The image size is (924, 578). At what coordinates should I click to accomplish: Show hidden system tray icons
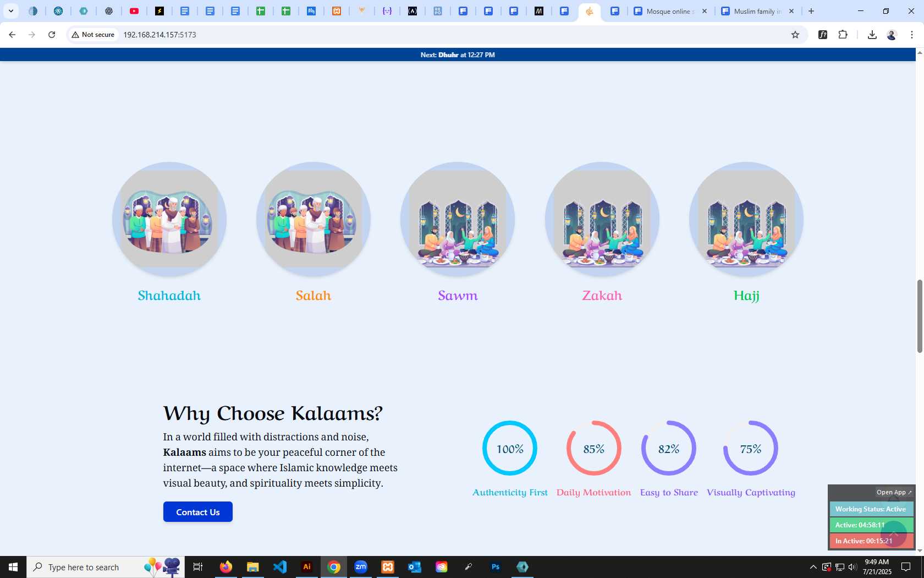pos(813,567)
